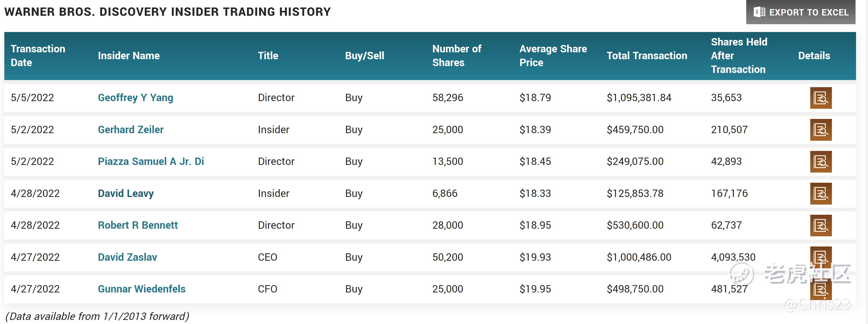View details icon for Robert R Bennett's purchase

tap(820, 225)
